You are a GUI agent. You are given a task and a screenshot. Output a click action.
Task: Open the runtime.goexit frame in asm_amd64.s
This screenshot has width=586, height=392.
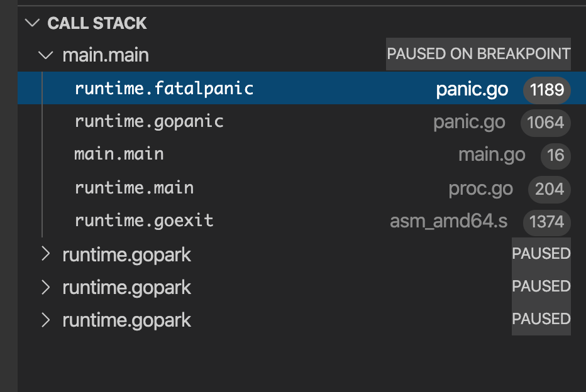pyautogui.click(x=144, y=220)
